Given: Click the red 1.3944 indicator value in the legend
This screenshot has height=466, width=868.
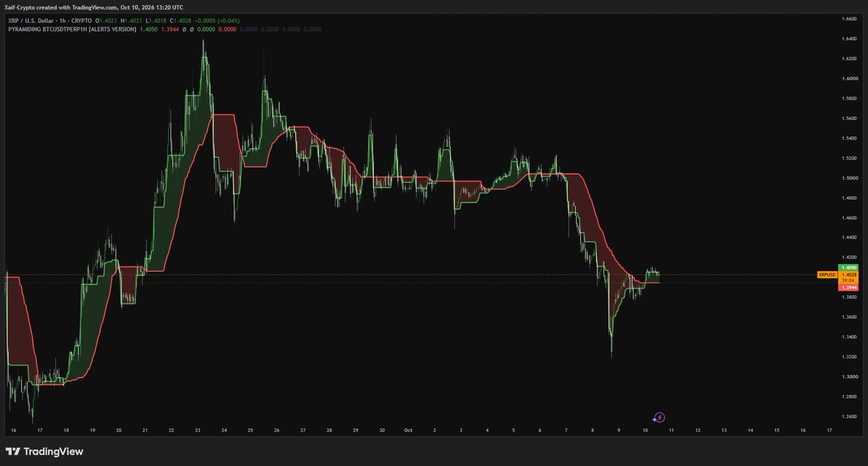Looking at the screenshot, I should pos(171,29).
